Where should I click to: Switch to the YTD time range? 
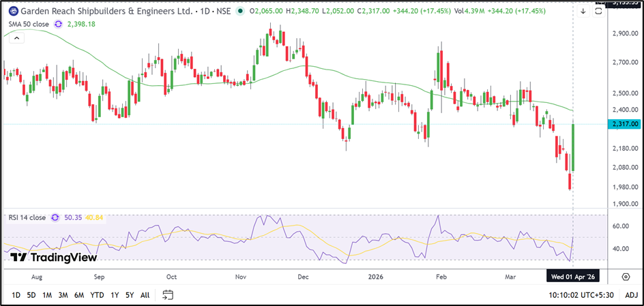pyautogui.click(x=97, y=295)
